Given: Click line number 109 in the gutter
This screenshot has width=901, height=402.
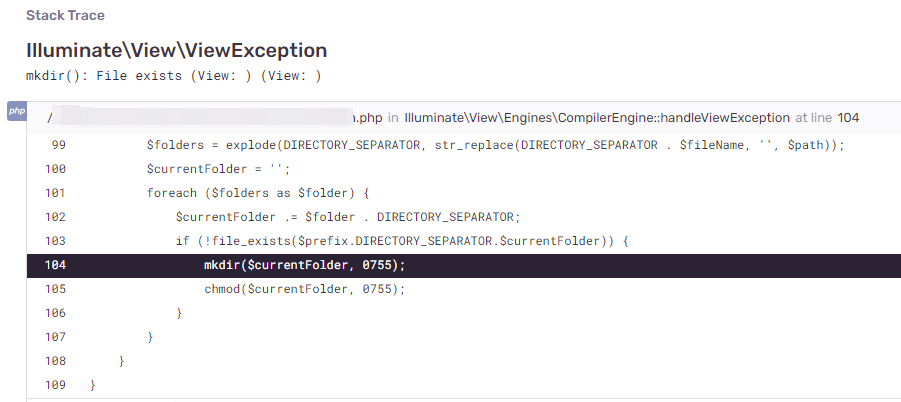Looking at the screenshot, I should tap(55, 385).
